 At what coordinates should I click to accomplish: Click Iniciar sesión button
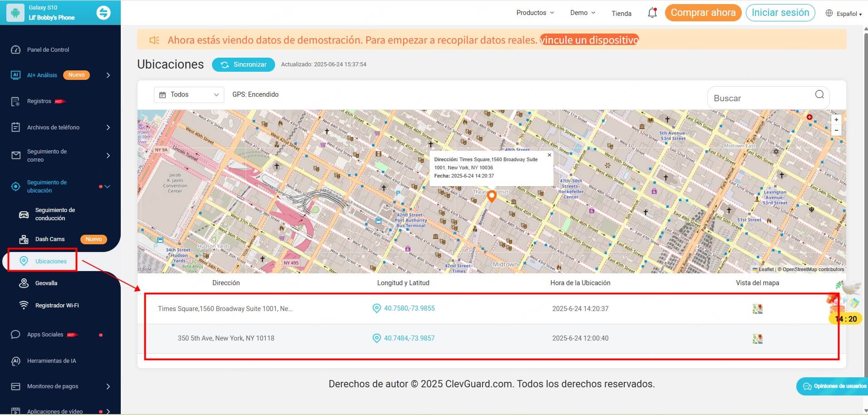tap(780, 13)
